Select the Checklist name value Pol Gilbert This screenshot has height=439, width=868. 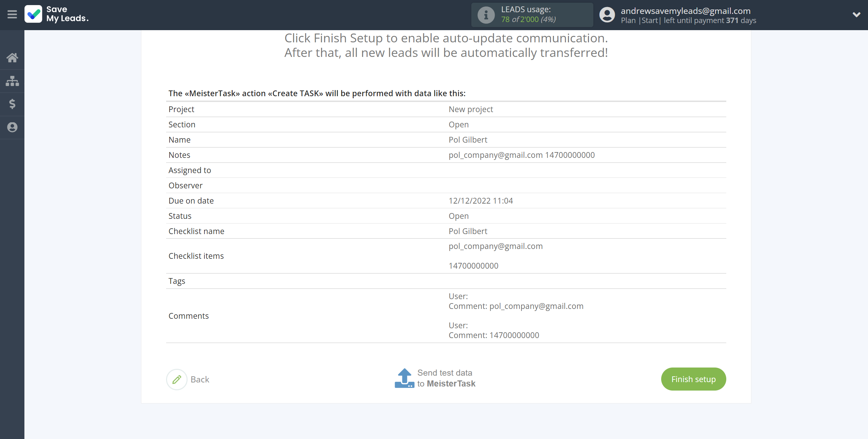pos(468,231)
